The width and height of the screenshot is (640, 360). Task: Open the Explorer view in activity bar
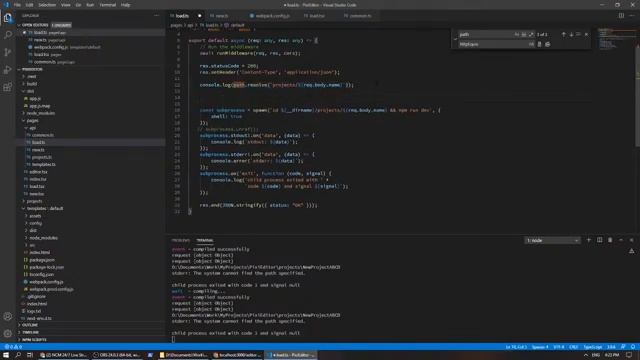(x=8, y=18)
